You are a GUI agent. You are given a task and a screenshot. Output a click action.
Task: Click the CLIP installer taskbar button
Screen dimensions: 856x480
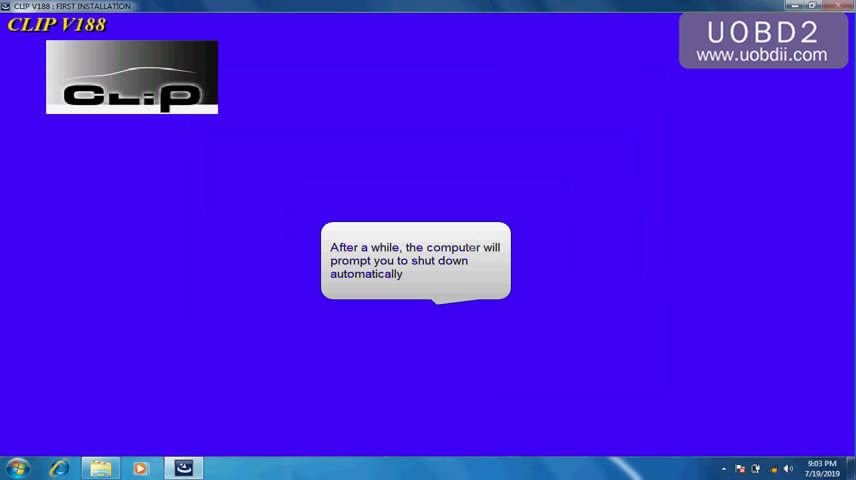click(x=183, y=468)
